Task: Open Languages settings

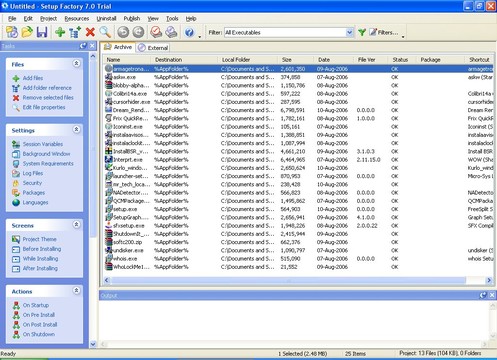Action: pos(35,202)
